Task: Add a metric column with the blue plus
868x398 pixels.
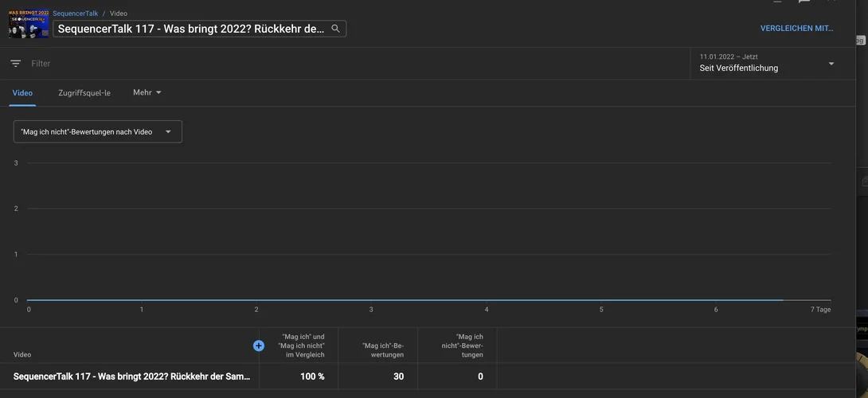Action: [x=259, y=345]
